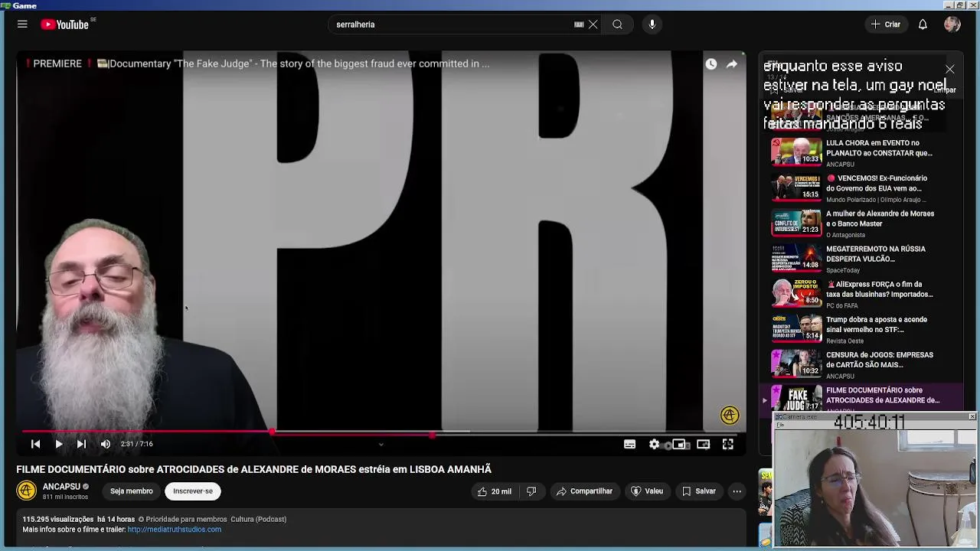This screenshot has height=551, width=980.
Task: Expand the chapter chevron under the player
Action: [381, 445]
